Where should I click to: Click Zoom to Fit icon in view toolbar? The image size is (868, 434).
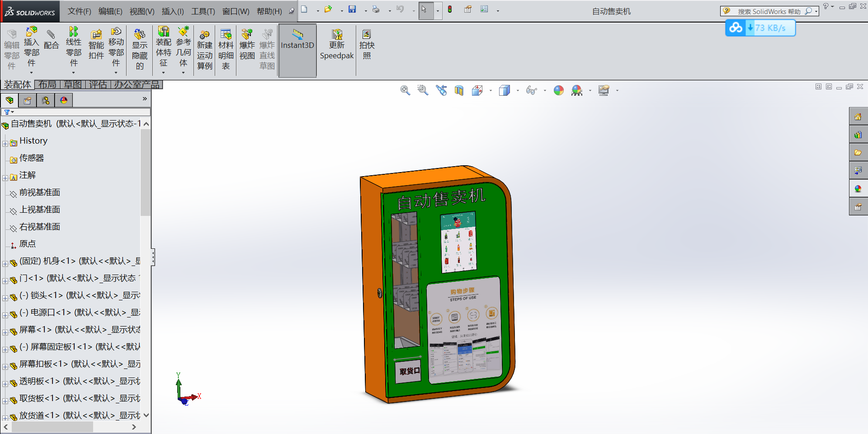pyautogui.click(x=405, y=90)
